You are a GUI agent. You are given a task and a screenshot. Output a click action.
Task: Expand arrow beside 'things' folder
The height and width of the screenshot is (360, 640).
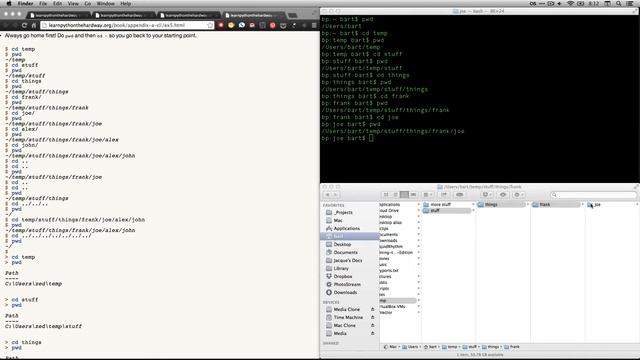tap(527, 204)
